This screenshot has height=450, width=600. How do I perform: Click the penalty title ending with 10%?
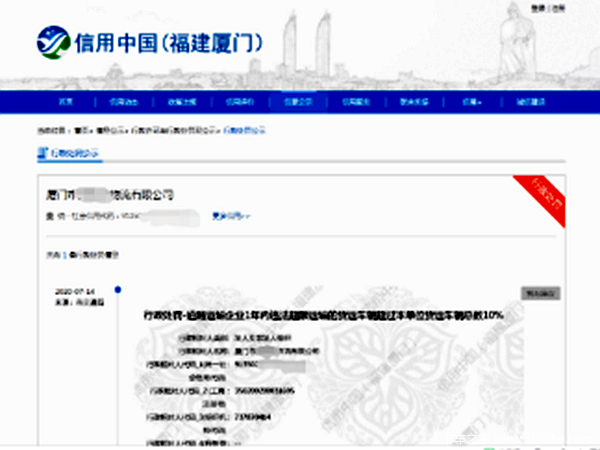coord(324,315)
